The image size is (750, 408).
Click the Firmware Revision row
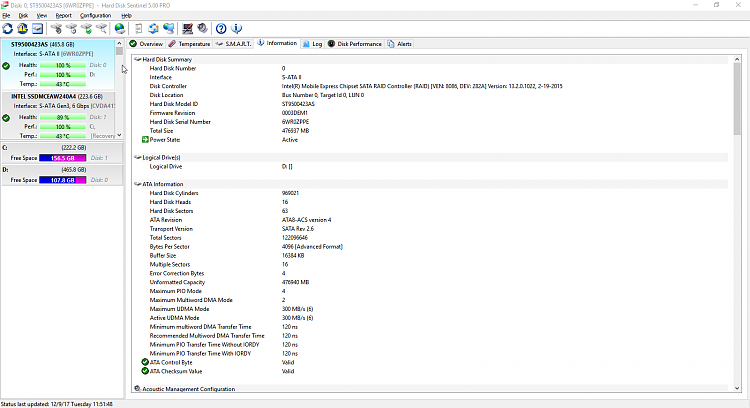pyautogui.click(x=430, y=113)
